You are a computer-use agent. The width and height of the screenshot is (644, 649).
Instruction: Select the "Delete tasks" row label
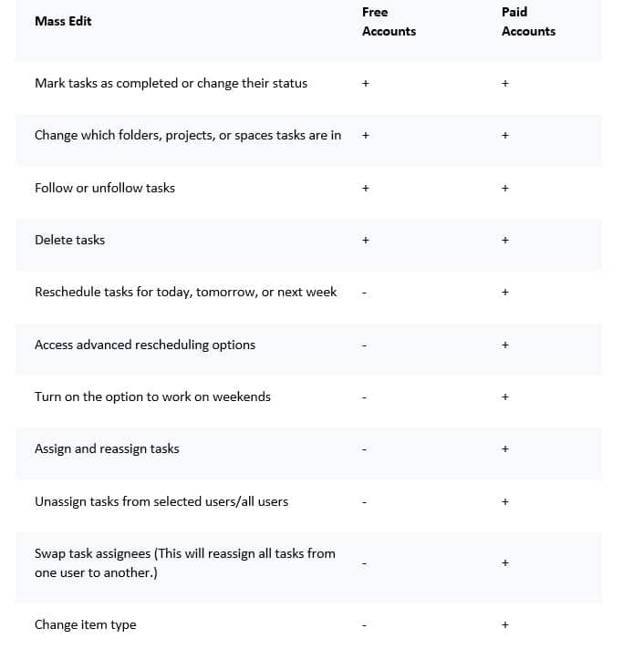[x=69, y=240]
